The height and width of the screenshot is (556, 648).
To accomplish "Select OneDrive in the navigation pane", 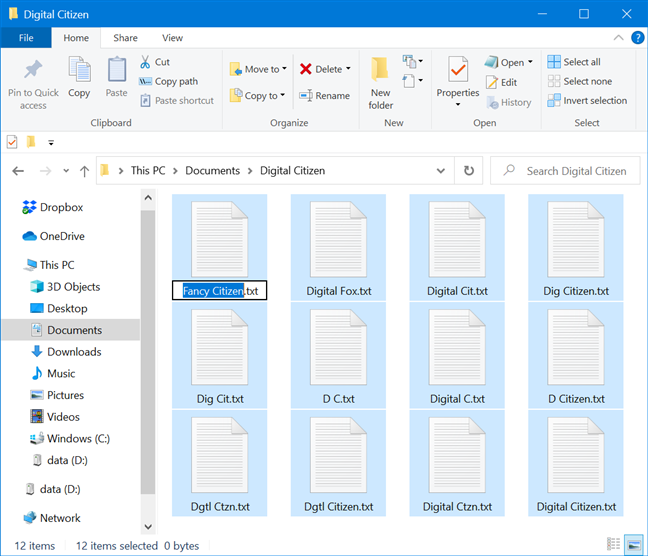I will coord(54,236).
